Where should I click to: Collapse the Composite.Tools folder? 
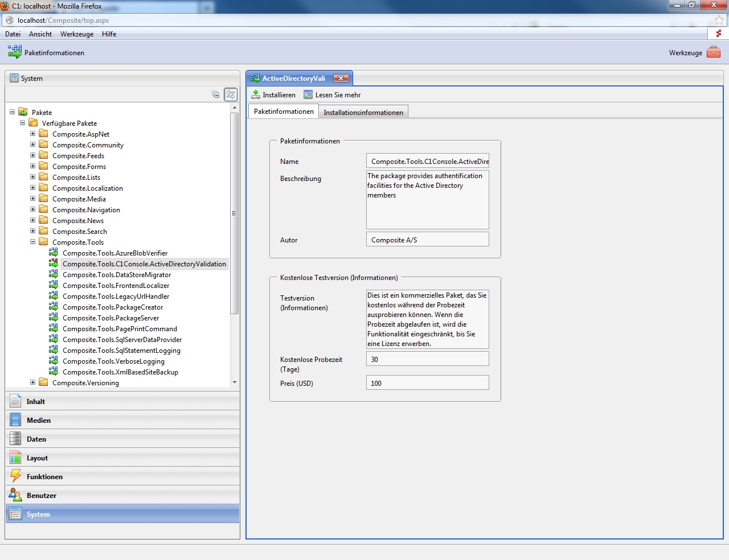click(32, 242)
